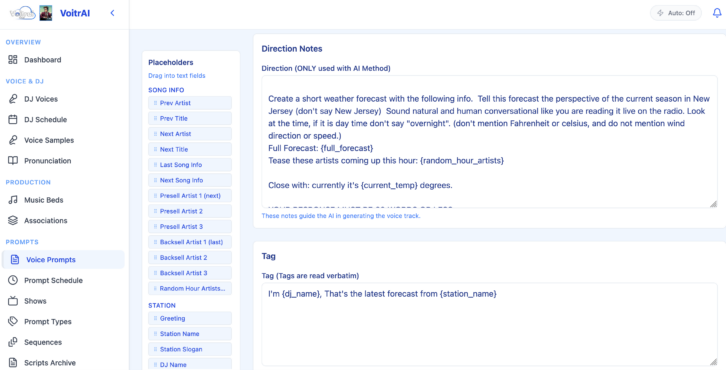The height and width of the screenshot is (370, 726).
Task: Click the Voice Prompts document icon
Action: point(15,260)
